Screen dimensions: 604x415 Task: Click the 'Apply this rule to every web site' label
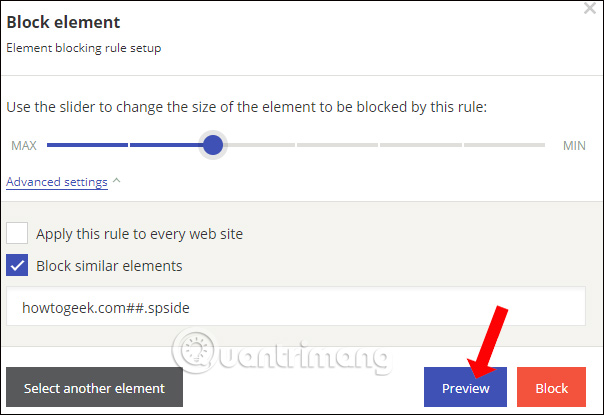[139, 234]
